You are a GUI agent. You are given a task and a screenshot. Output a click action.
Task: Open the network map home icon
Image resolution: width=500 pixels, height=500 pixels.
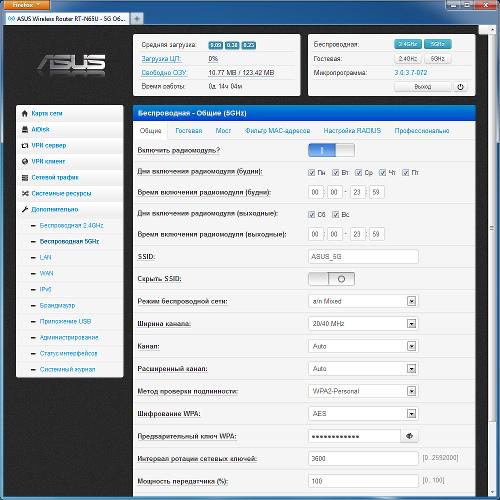24,113
